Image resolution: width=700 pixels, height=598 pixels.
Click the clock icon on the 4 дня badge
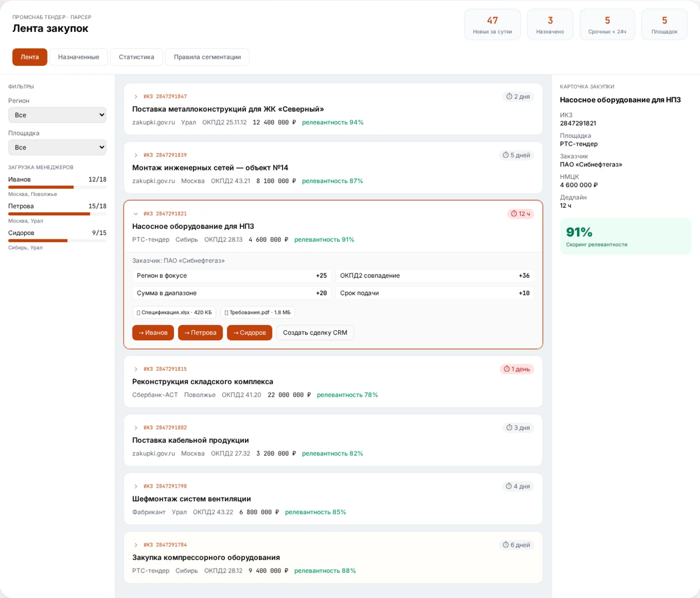coord(508,486)
